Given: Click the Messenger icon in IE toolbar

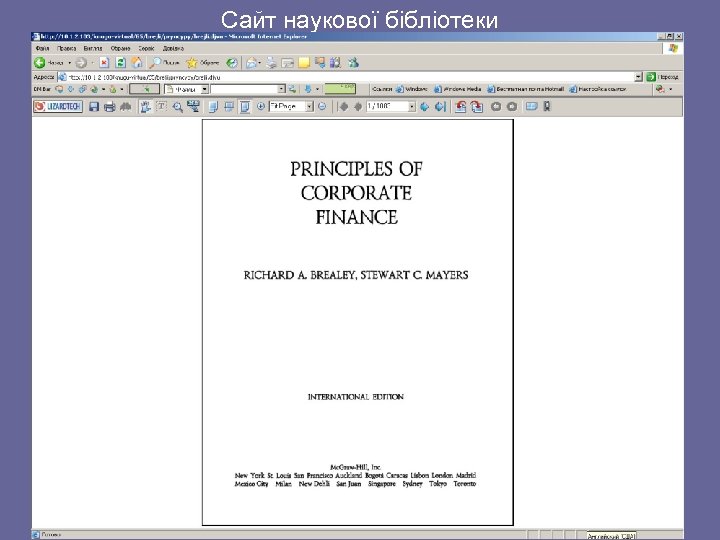Looking at the screenshot, I should [353, 62].
